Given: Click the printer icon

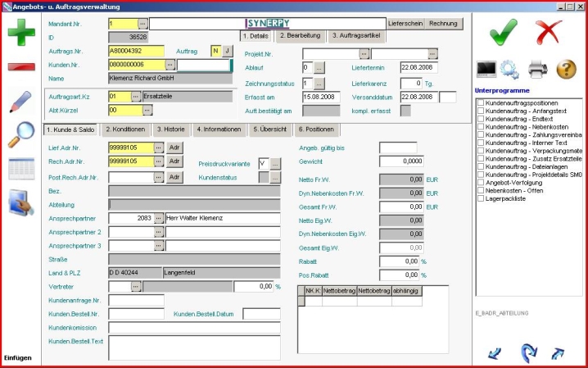Looking at the screenshot, I should (x=537, y=69).
